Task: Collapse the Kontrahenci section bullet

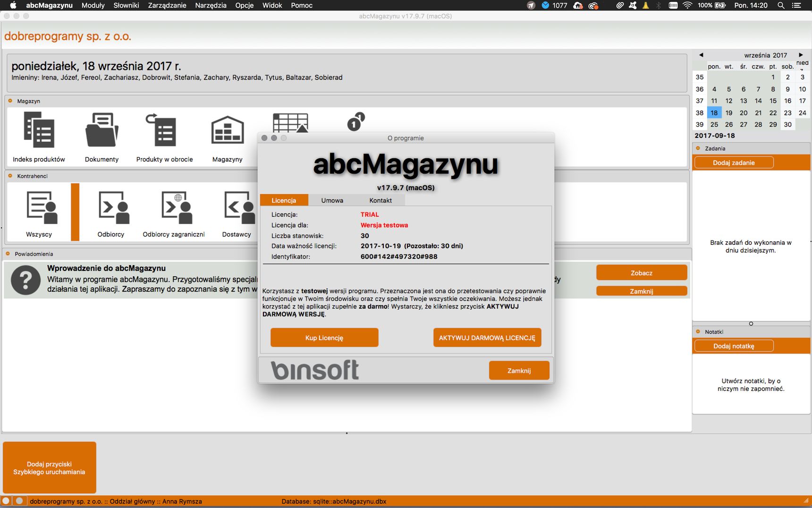Action: pyautogui.click(x=10, y=176)
